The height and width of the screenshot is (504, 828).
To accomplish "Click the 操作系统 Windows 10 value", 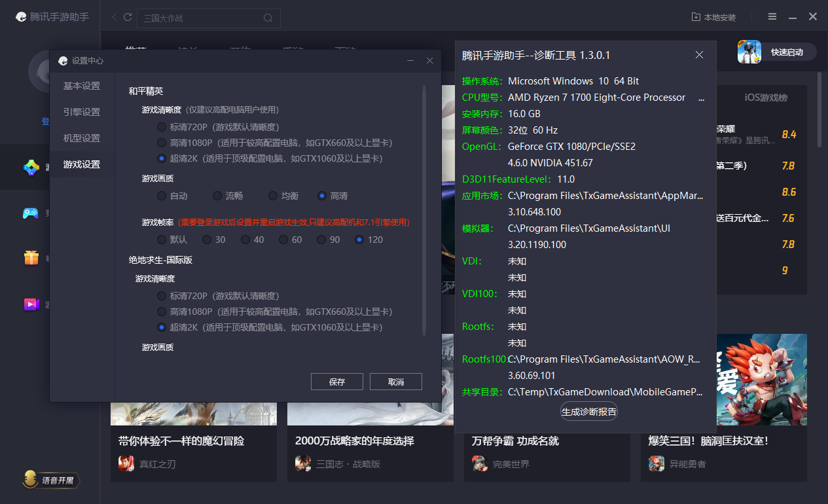I will click(573, 81).
